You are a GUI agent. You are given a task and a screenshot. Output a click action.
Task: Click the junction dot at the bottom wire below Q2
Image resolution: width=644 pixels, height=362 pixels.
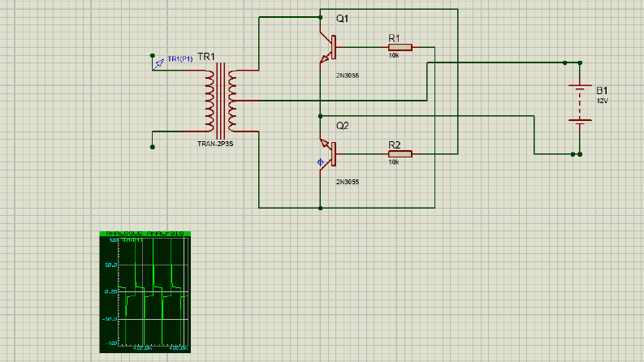tap(320, 208)
